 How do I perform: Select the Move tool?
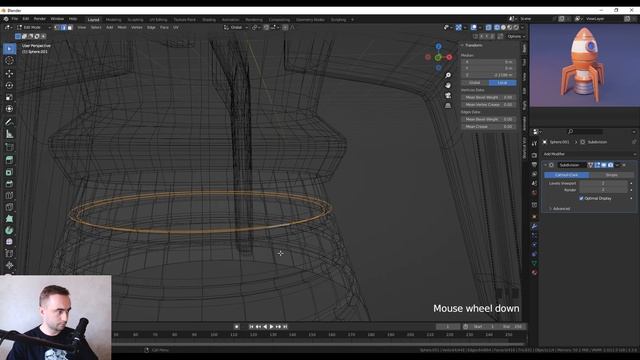(9, 73)
